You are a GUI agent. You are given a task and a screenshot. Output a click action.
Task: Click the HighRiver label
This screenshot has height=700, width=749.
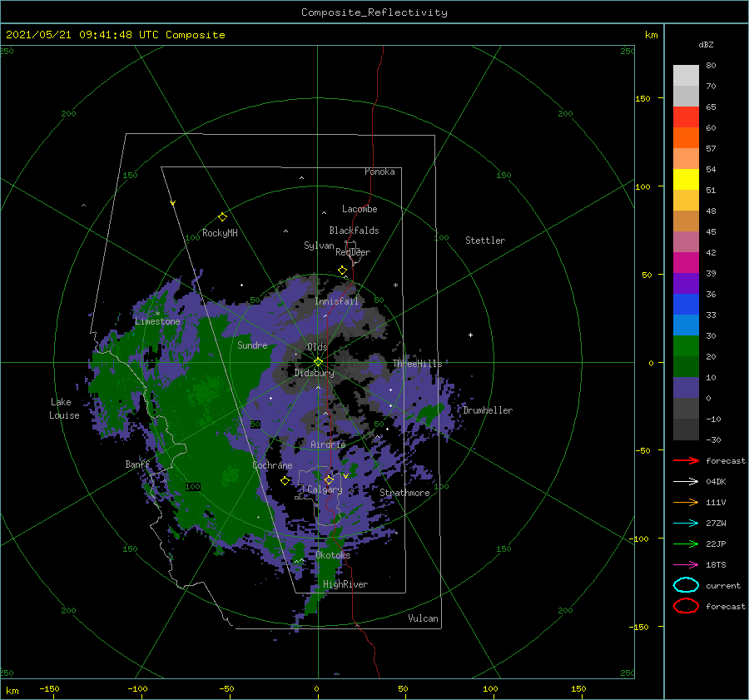[x=345, y=584]
